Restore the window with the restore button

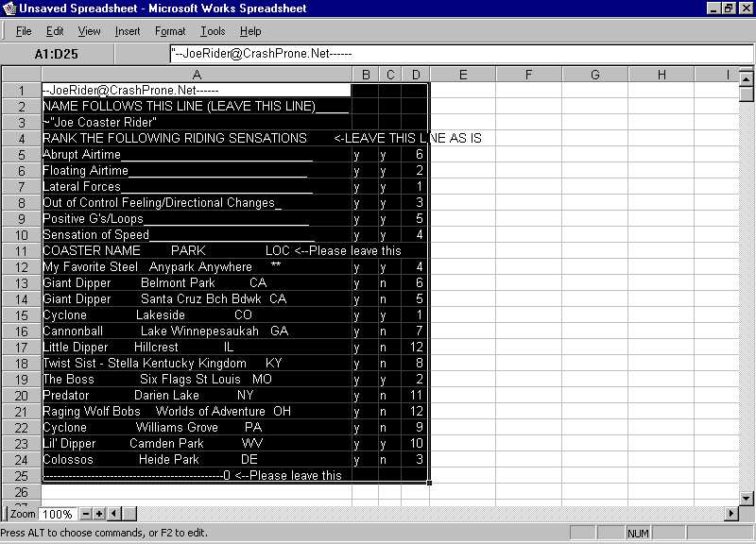pyautogui.click(x=729, y=8)
